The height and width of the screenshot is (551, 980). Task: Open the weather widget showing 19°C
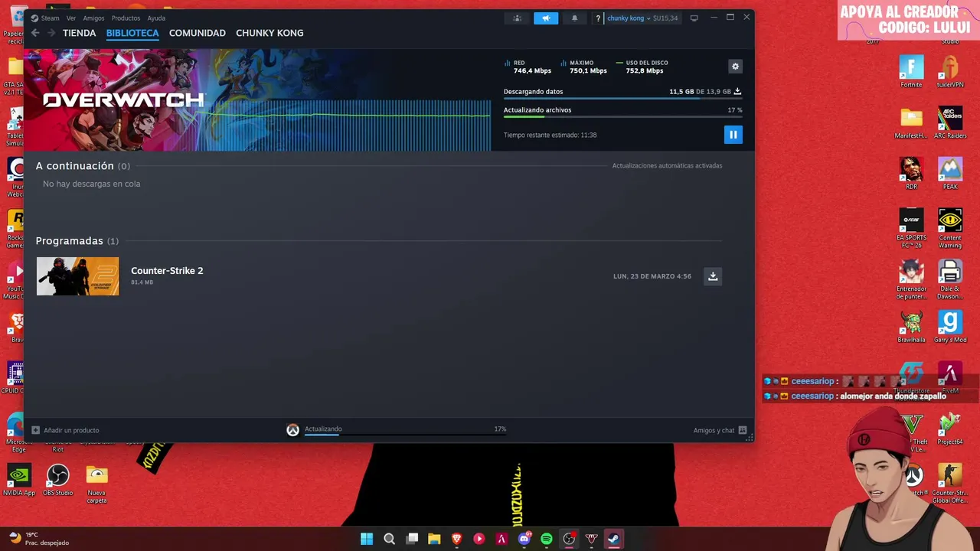point(38,539)
